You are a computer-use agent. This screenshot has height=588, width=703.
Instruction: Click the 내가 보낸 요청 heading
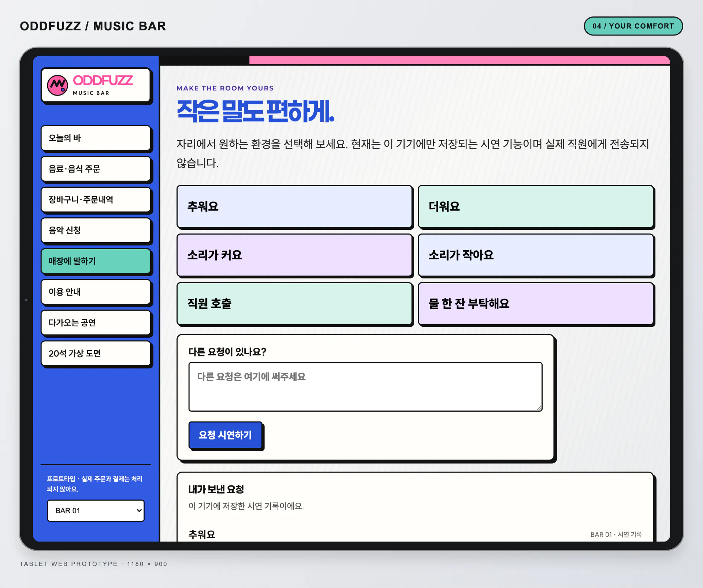coord(216,489)
